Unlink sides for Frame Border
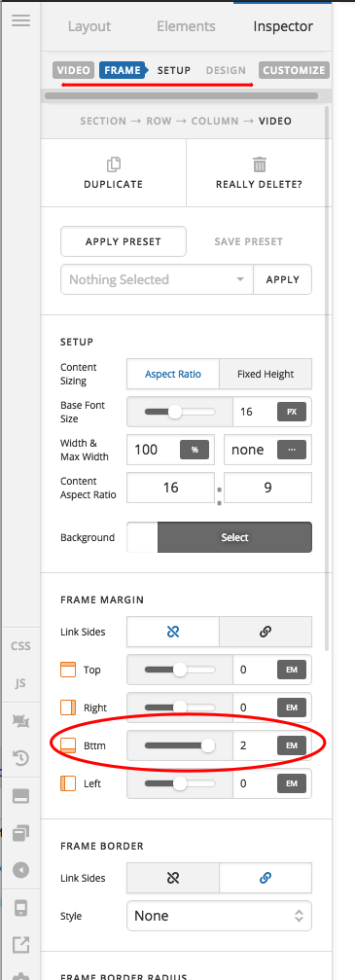This screenshot has width=355, height=980. click(x=173, y=878)
